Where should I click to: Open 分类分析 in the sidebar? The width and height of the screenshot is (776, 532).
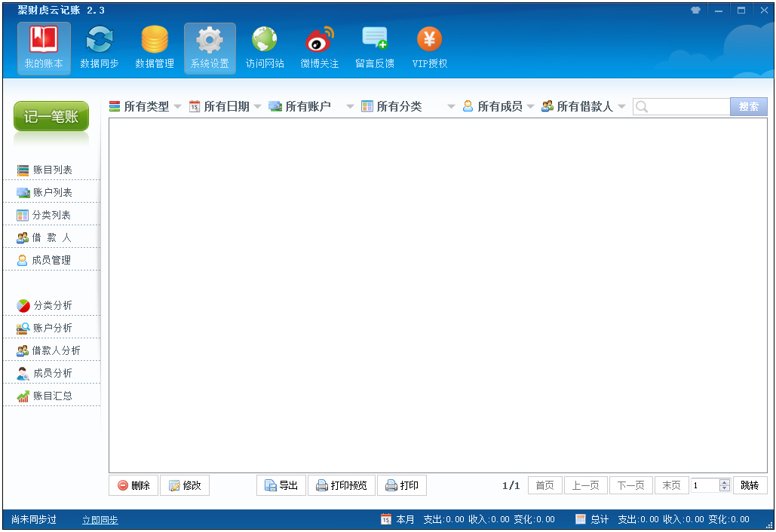[52, 306]
